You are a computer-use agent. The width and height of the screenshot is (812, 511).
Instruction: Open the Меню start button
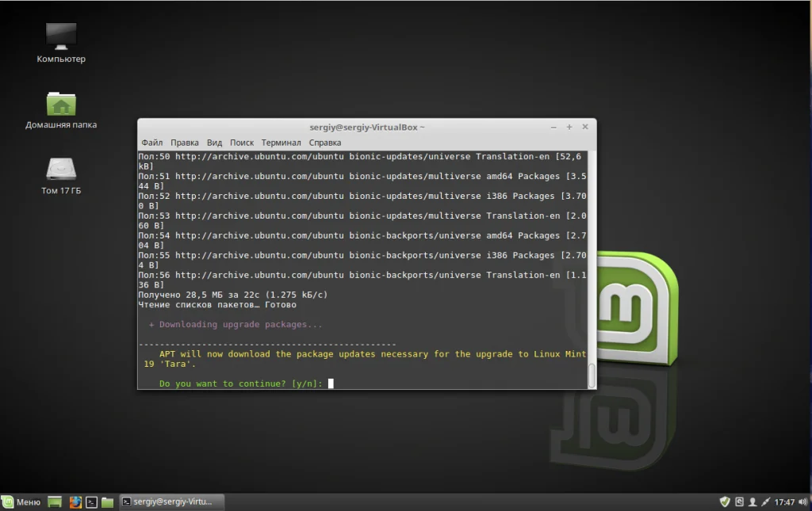21,501
